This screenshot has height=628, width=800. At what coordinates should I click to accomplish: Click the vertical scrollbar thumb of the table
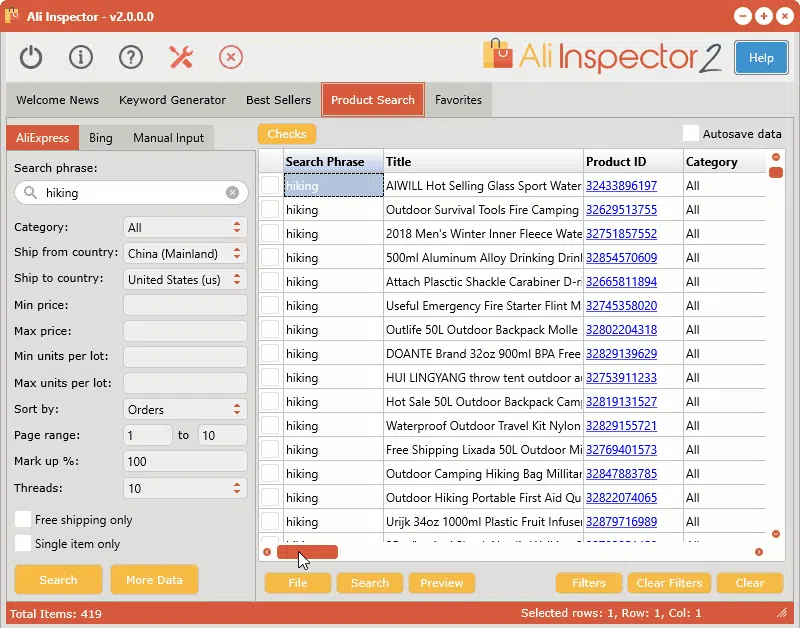pyautogui.click(x=776, y=172)
